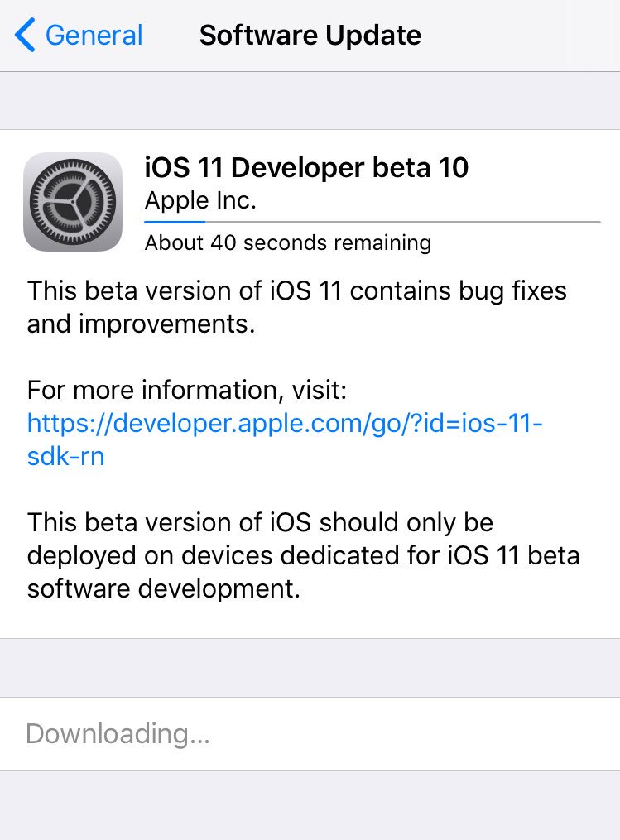The width and height of the screenshot is (620, 840).
Task: Tap the sdk-rn end of the link
Action: [x=66, y=457]
